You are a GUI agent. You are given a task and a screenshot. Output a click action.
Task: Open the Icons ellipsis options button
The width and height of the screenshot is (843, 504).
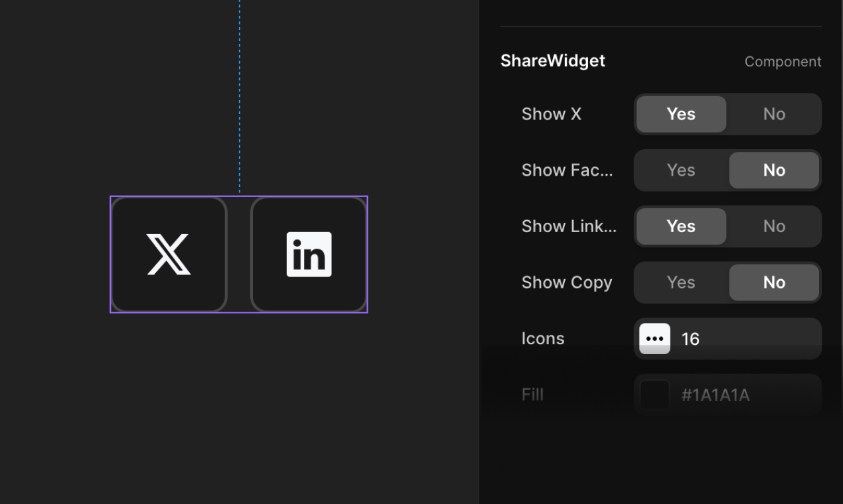tap(654, 339)
